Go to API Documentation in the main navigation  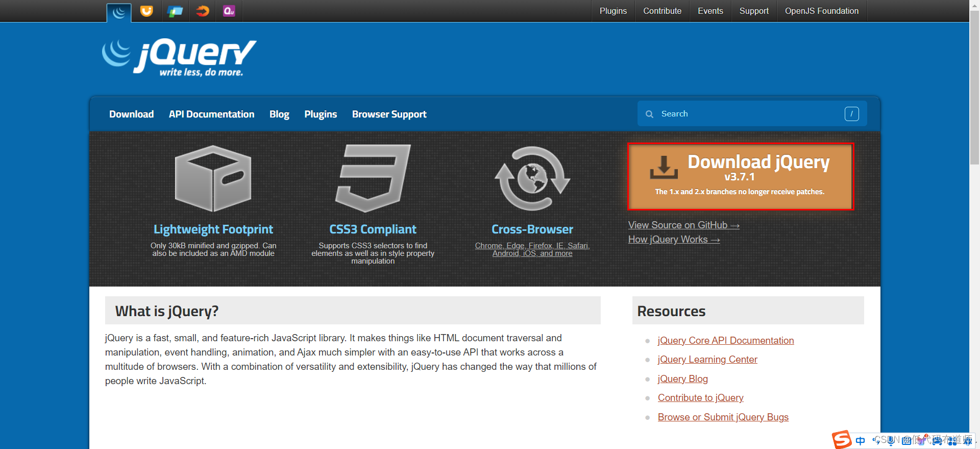[211, 114]
